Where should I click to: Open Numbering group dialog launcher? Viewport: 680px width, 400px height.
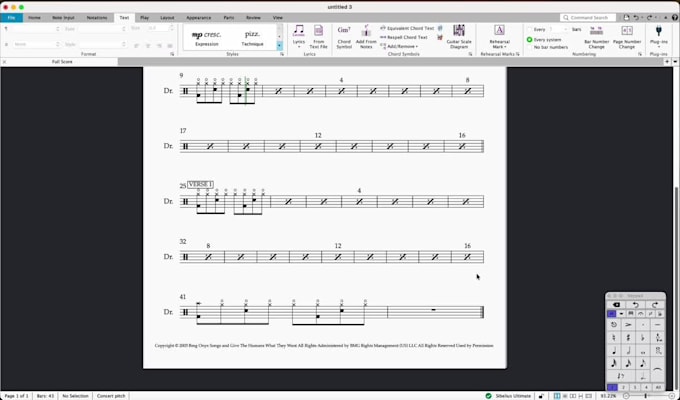[x=640, y=54]
